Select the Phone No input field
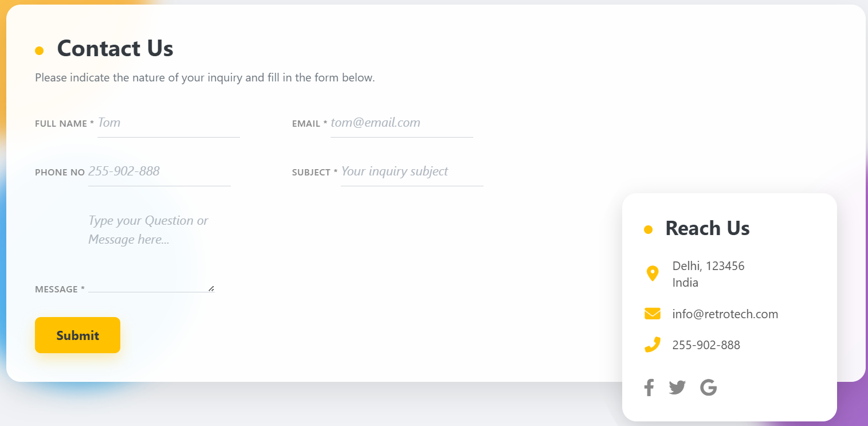Viewport: 868px width, 426px height. [159, 172]
